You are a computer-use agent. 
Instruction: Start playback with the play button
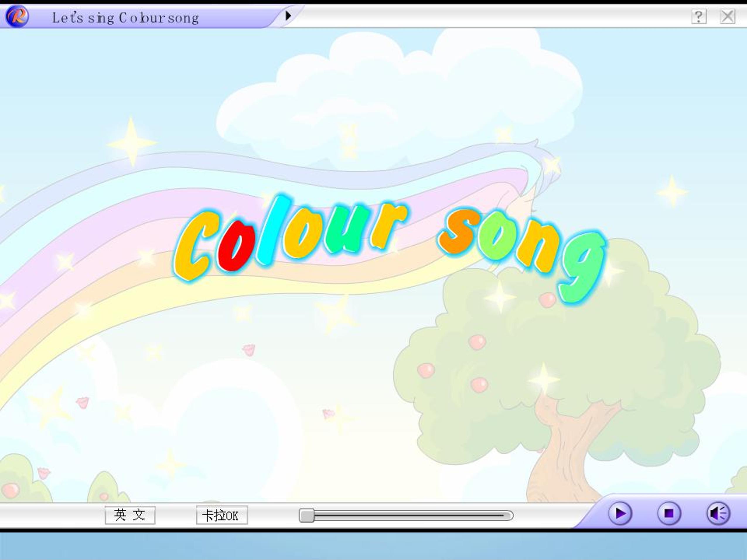pos(620,514)
